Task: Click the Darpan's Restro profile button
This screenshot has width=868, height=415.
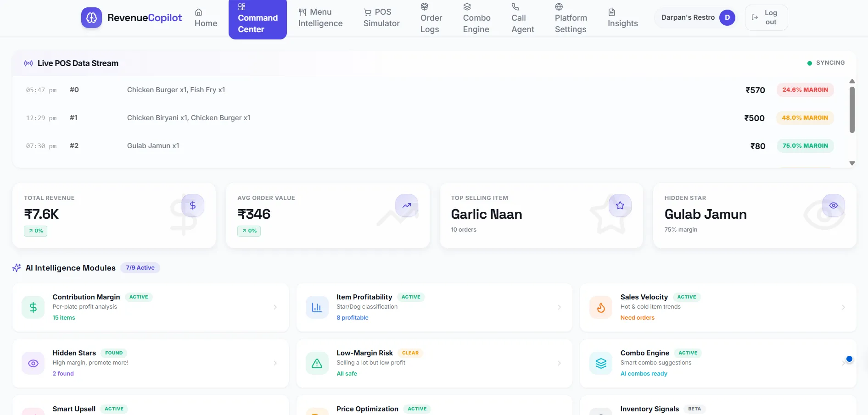Action: point(696,17)
